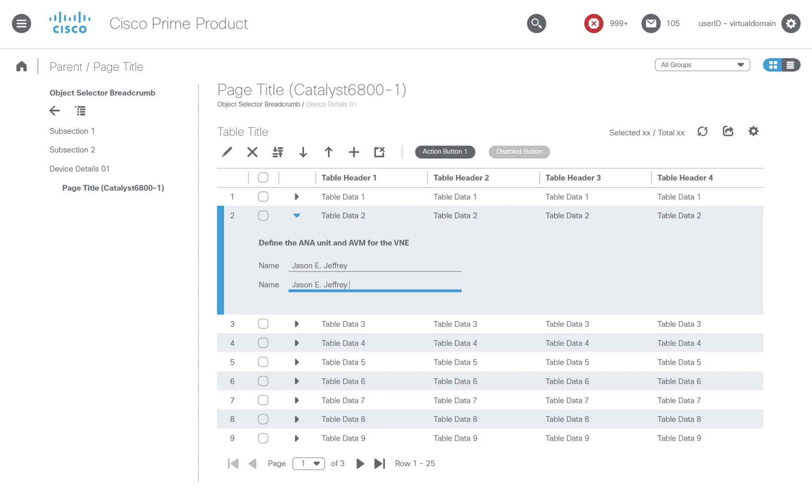Image resolution: width=812 pixels, height=504 pixels.
Task: Click the filter sort icon in table toolbar
Action: coord(278,152)
